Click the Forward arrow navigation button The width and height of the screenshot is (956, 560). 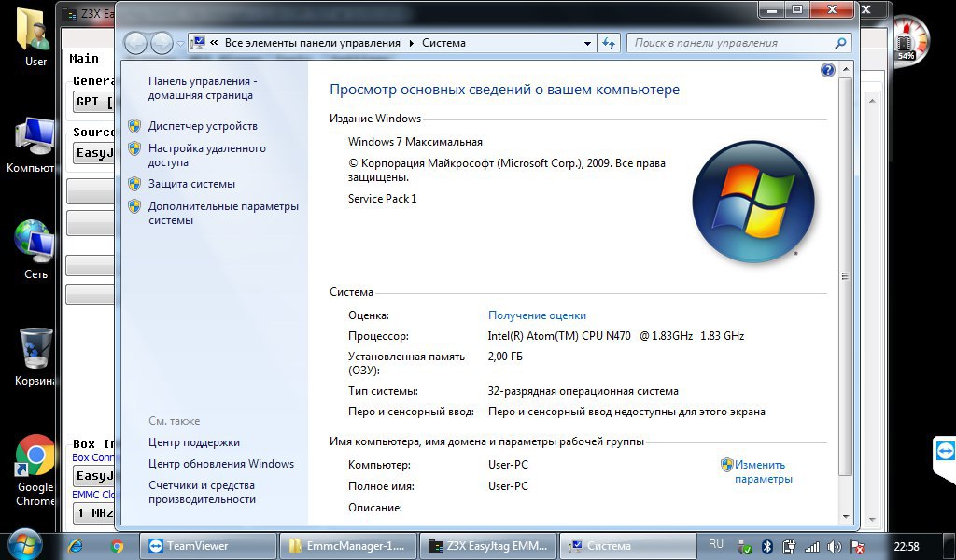click(162, 43)
